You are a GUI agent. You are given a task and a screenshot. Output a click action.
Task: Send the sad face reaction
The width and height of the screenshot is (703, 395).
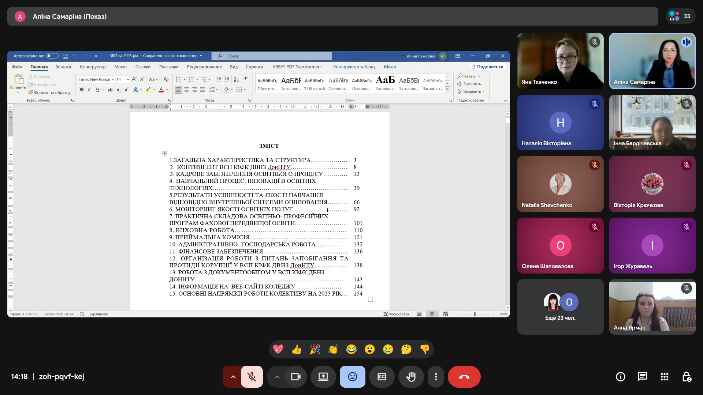point(388,349)
